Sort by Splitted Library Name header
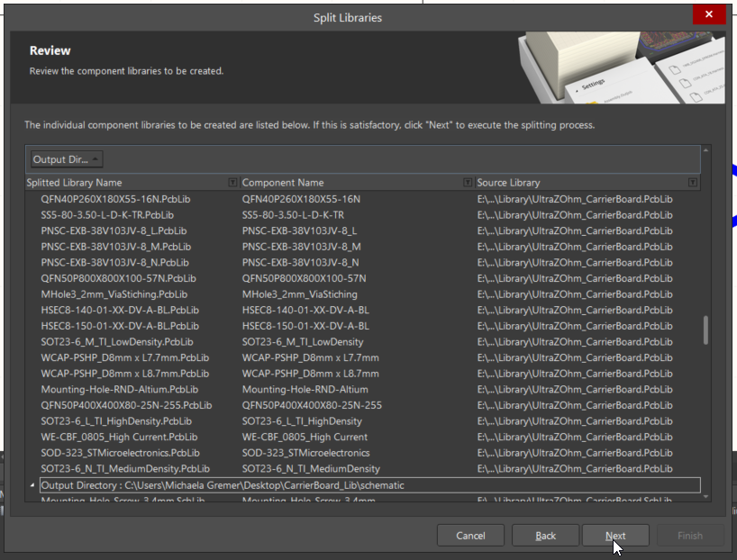 tap(126, 183)
